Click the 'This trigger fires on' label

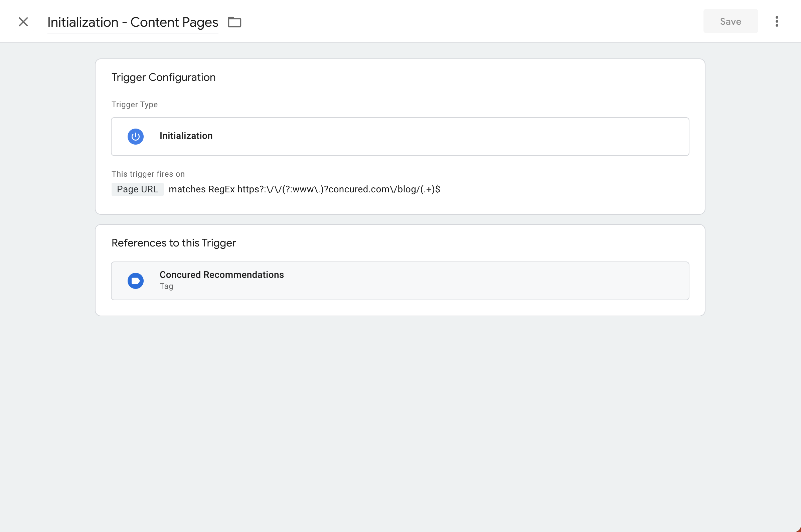point(148,174)
